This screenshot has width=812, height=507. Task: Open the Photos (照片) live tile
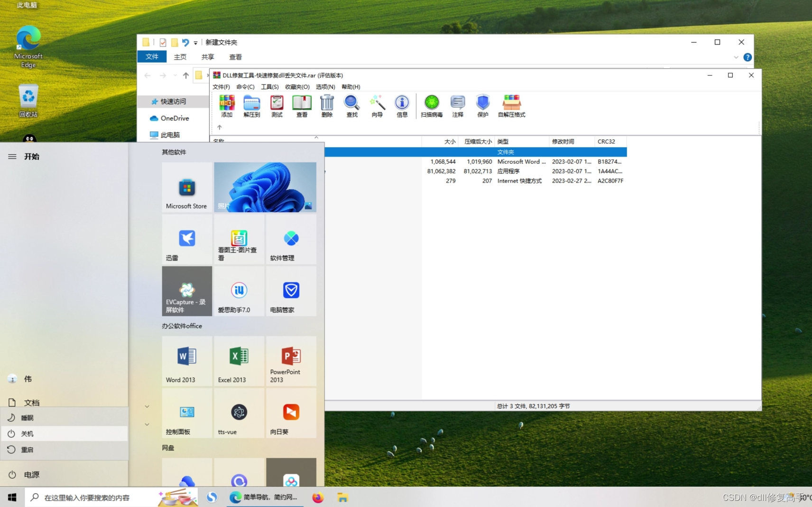point(265,187)
